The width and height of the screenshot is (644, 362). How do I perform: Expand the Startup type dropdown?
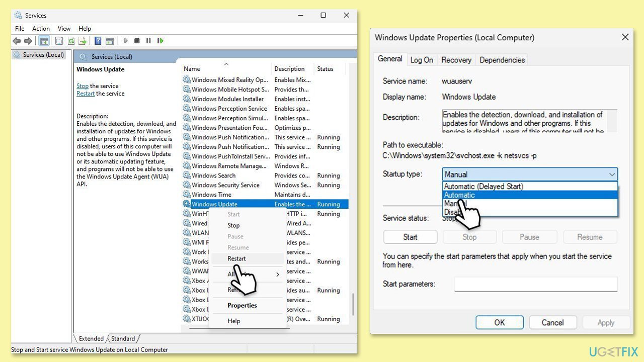530,174
